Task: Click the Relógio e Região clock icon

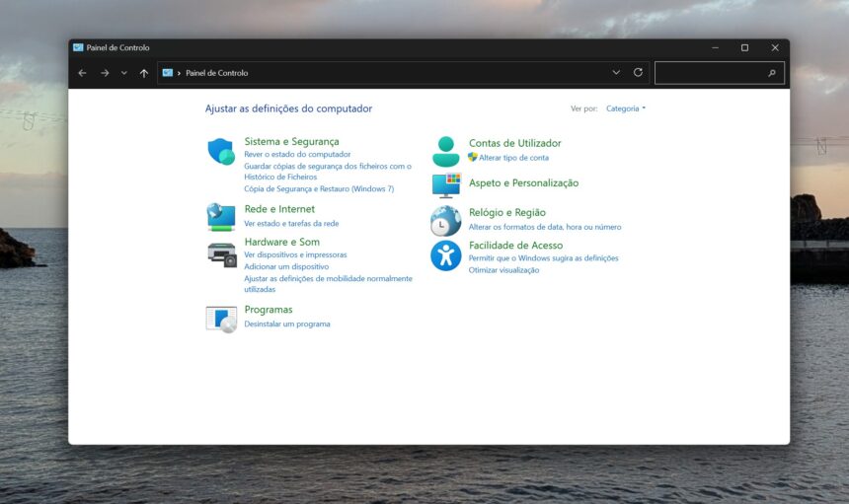Action: click(445, 221)
